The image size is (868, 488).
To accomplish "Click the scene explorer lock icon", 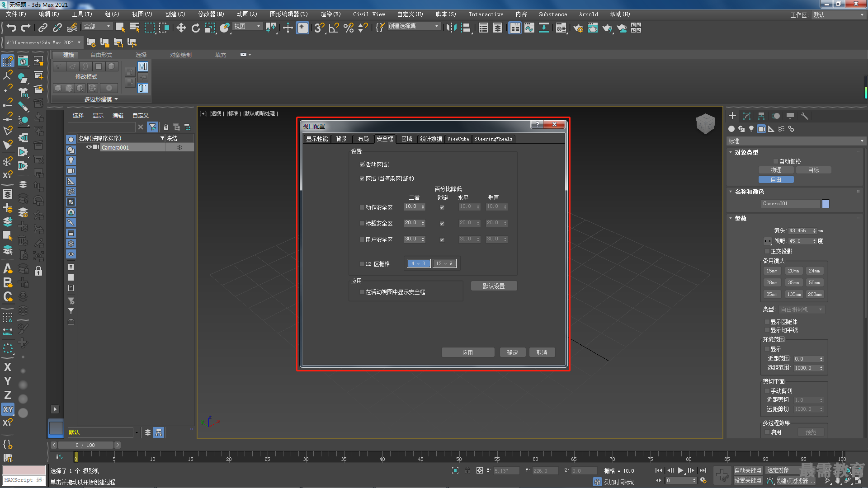I will (166, 127).
